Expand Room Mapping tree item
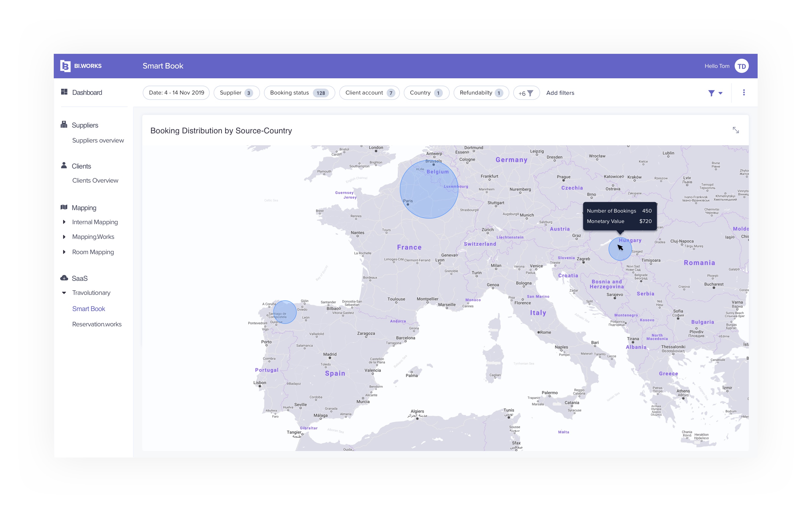The height and width of the screenshot is (512, 812). 64,252
